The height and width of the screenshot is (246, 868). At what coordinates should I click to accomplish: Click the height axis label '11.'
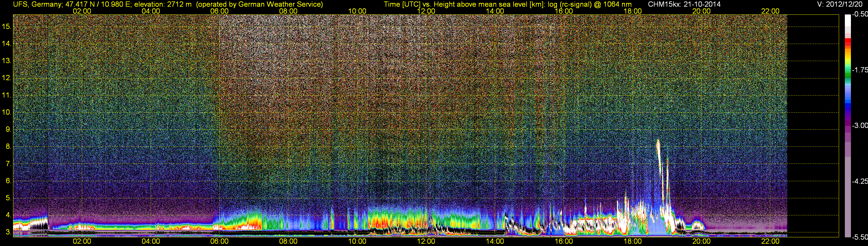coord(7,96)
